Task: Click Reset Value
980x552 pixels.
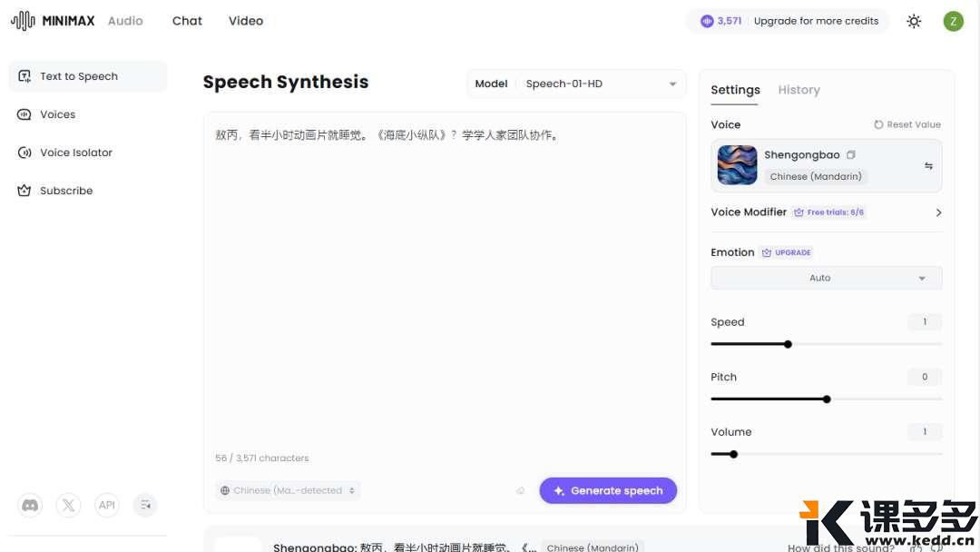Action: (906, 124)
